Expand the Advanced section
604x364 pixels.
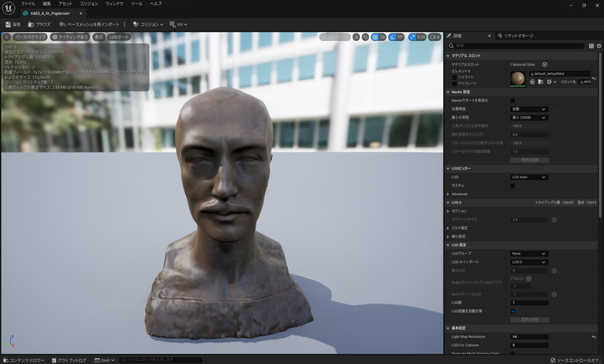pyautogui.click(x=448, y=194)
